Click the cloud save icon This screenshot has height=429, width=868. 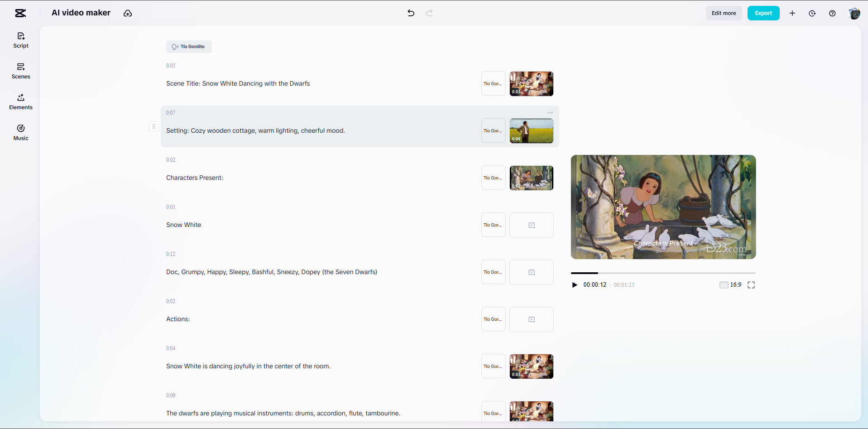pos(128,13)
